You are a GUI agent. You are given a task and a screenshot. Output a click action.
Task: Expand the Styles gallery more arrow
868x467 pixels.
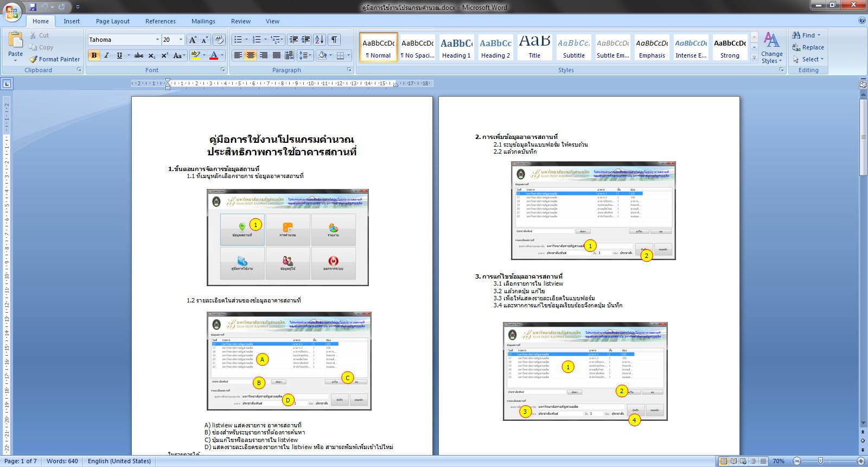754,58
